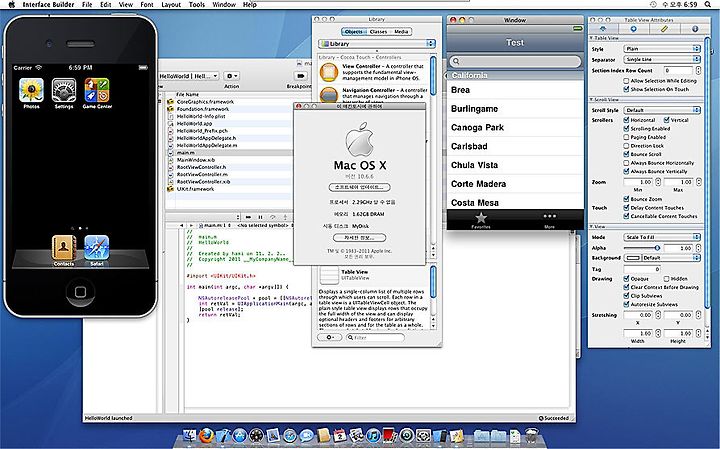Open the Identity inspector tab

[x=695, y=29]
